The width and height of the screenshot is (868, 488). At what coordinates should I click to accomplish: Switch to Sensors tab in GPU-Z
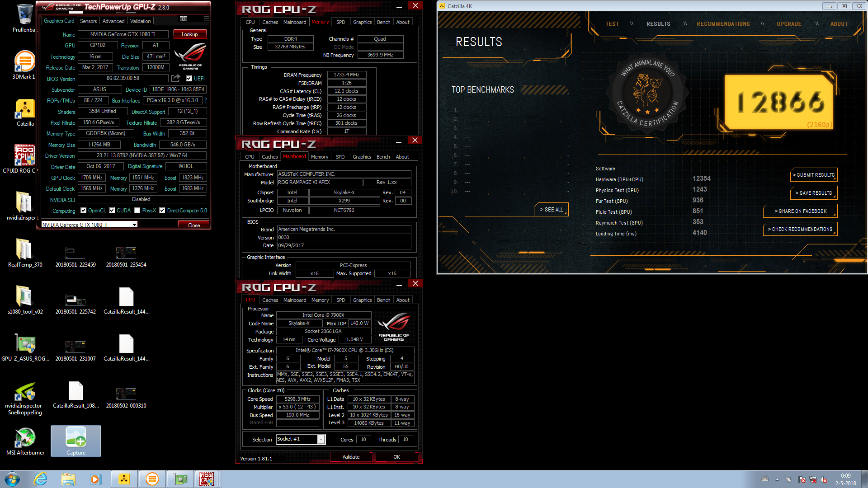[88, 21]
